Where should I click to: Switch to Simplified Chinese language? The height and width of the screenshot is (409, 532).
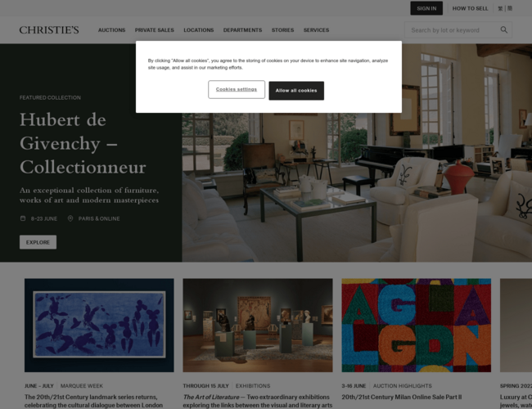click(x=510, y=8)
